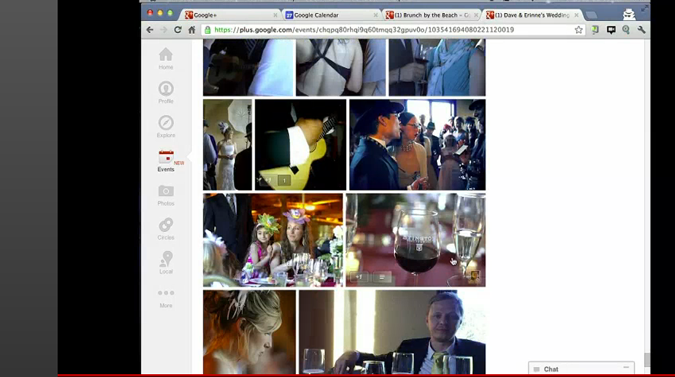The width and height of the screenshot is (675, 377).
Task: Expand the More dots menu
Action: pyautogui.click(x=166, y=298)
